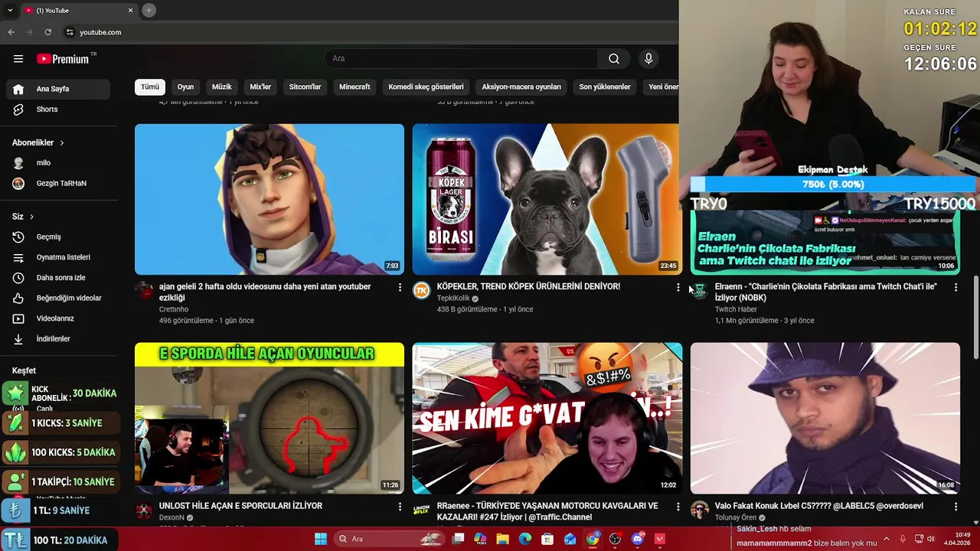This screenshot has width=980, height=551.
Task: Open Chrome's tab search dropdown arrow
Action: 10,10
